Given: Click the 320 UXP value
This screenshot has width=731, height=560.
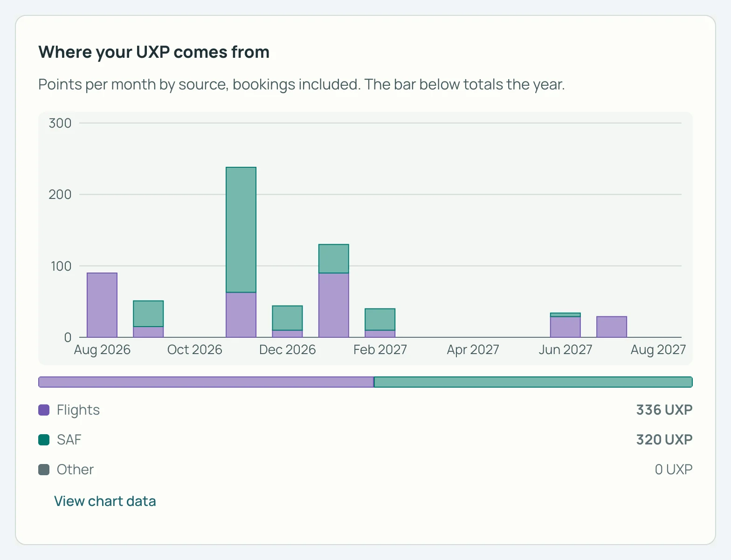Looking at the screenshot, I should tap(664, 440).
